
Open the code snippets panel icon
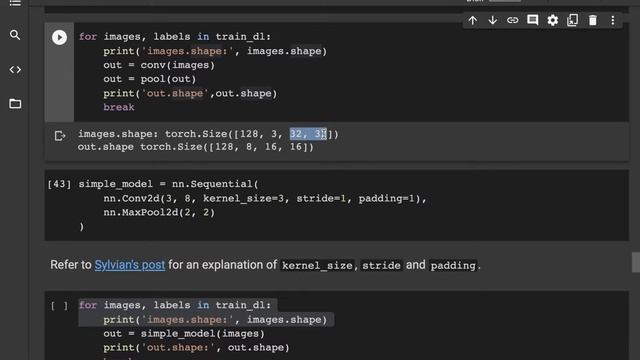[x=15, y=70]
